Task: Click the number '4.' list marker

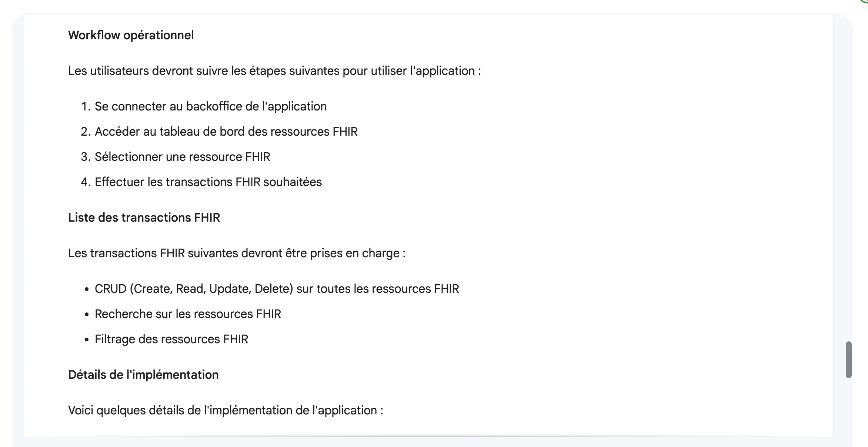Action: coord(86,182)
